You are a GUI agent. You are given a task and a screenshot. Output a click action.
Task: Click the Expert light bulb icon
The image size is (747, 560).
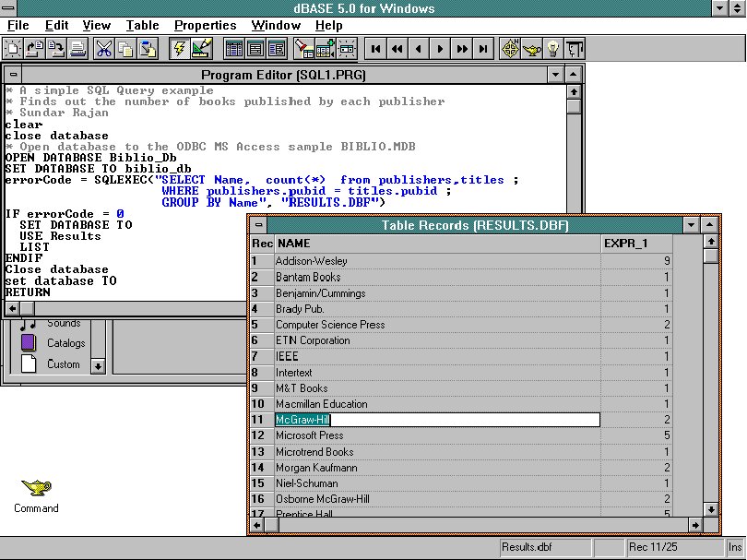(553, 49)
